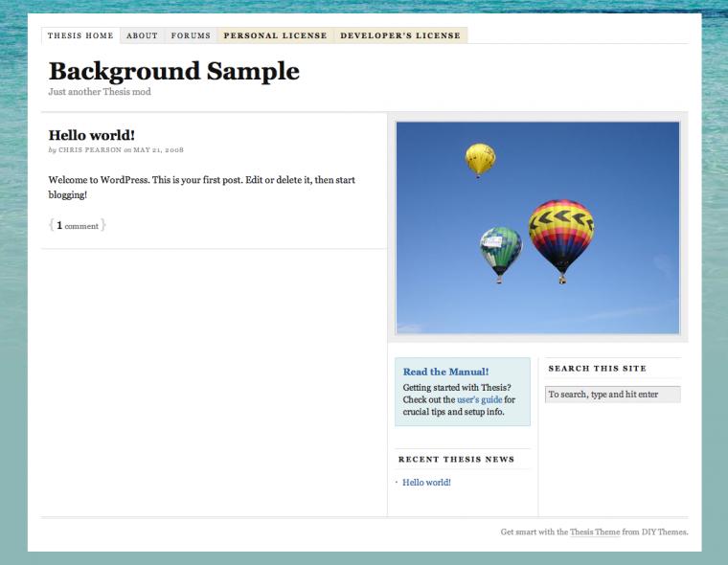Click the 'Just another Thesis mod' tagline
The height and width of the screenshot is (565, 728).
coord(99,92)
